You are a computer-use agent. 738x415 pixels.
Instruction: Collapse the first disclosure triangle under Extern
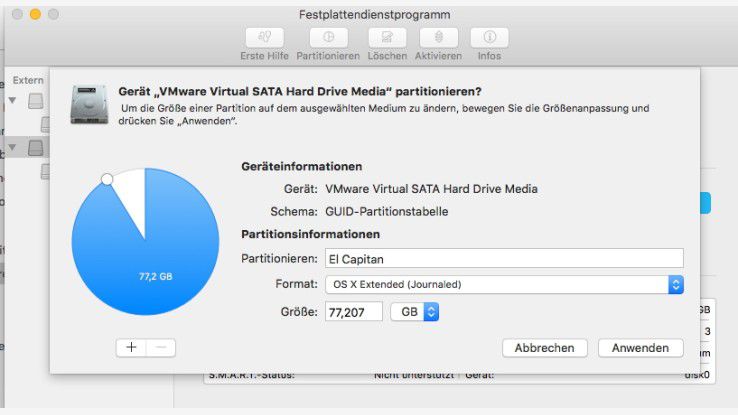(x=13, y=100)
